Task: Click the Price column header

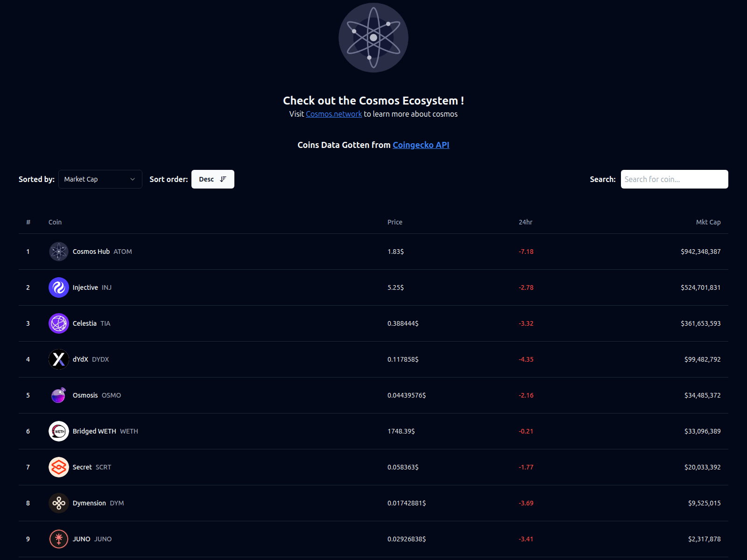Action: (x=395, y=222)
